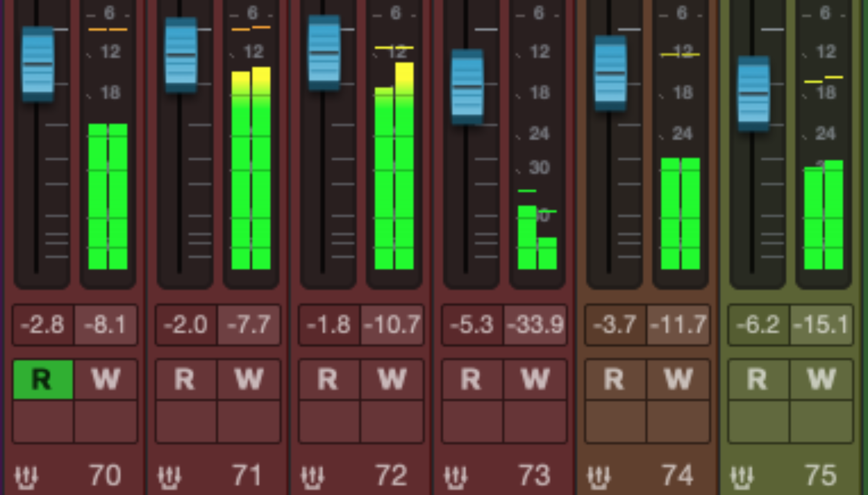Click mixer icon on channel 74
Screen dimensions: 868x495
599,477
